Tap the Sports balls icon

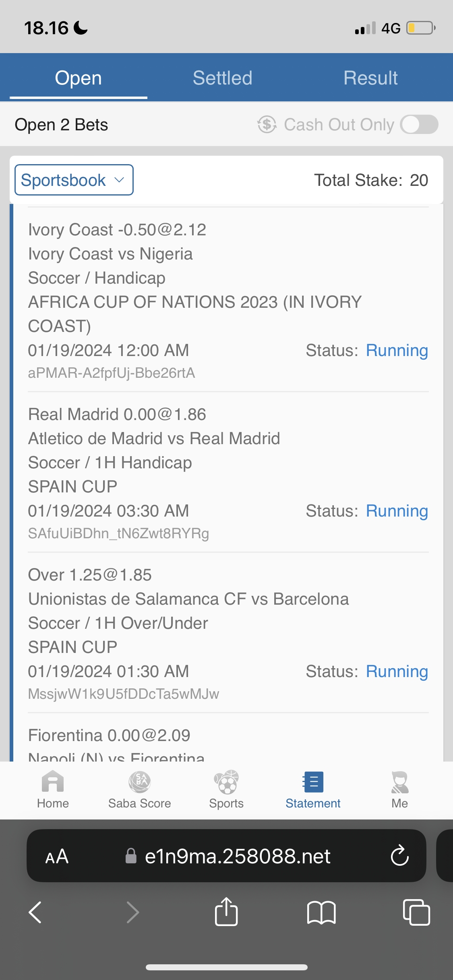(x=226, y=782)
